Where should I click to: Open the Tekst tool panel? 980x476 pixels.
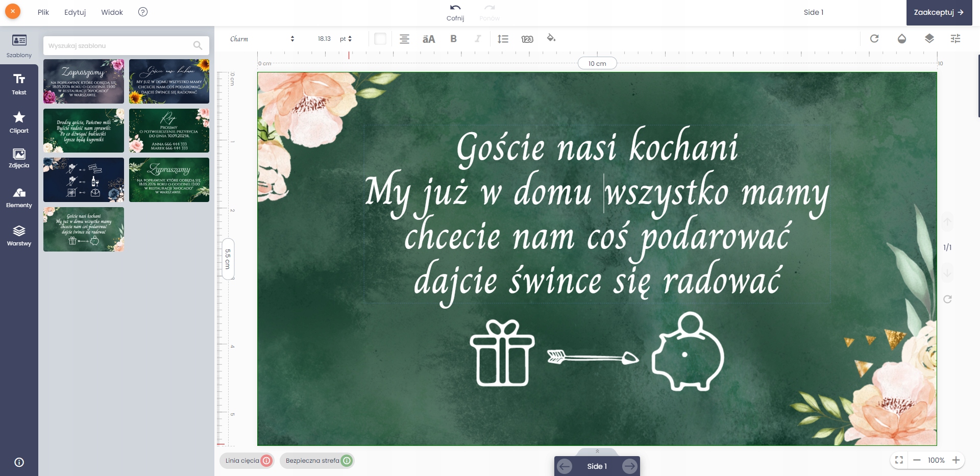(19, 84)
